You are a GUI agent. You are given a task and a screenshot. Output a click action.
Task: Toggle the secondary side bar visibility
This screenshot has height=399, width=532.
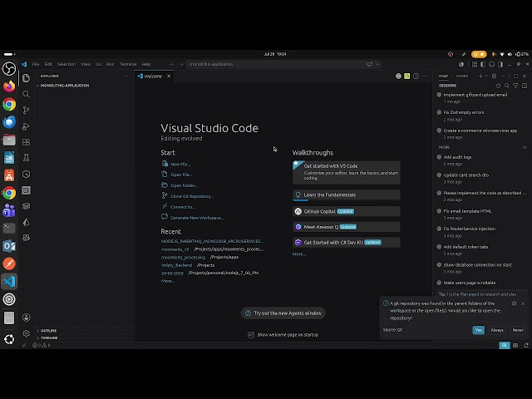[500, 64]
